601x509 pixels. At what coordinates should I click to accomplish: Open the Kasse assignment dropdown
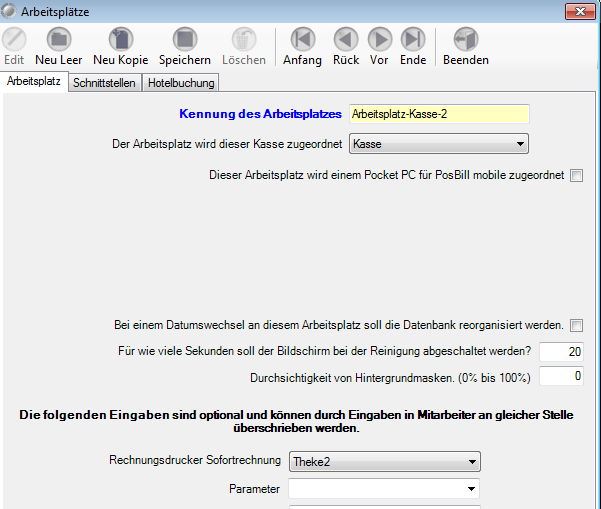tap(438, 144)
